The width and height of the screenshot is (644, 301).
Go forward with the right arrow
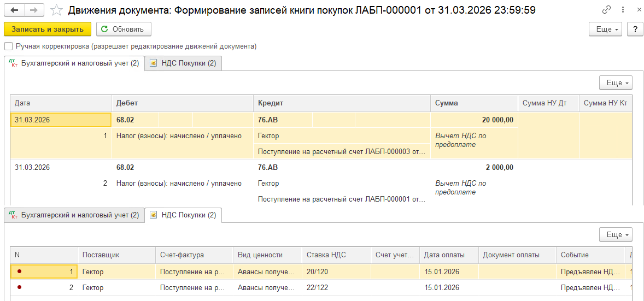35,10
